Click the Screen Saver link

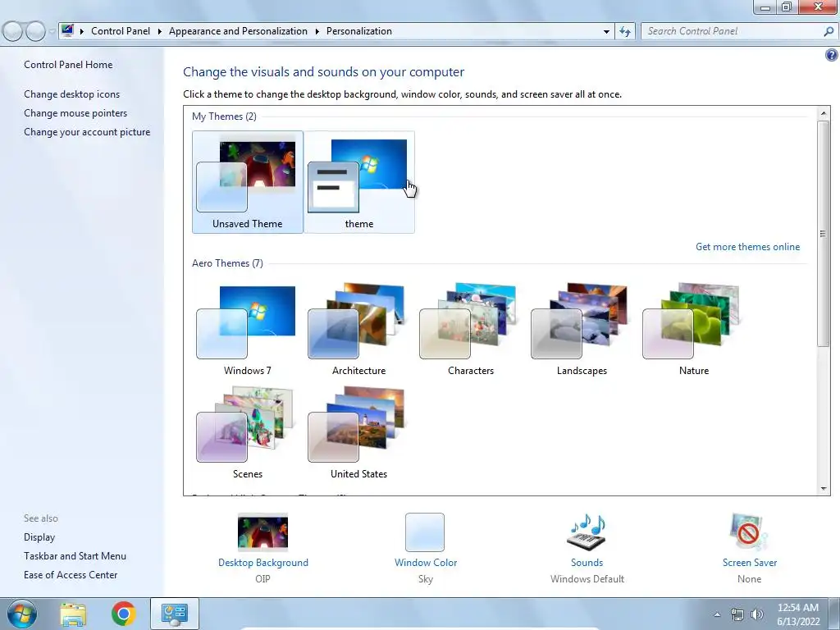[750, 563]
